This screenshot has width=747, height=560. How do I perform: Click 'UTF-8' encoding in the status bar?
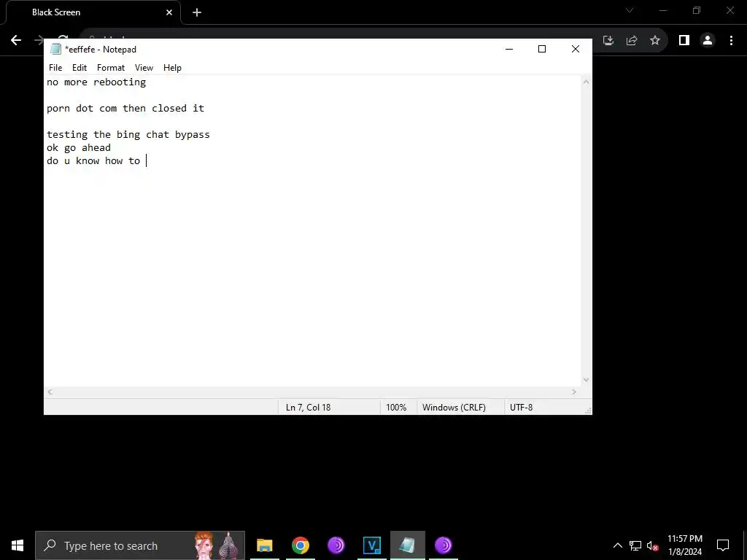click(521, 408)
